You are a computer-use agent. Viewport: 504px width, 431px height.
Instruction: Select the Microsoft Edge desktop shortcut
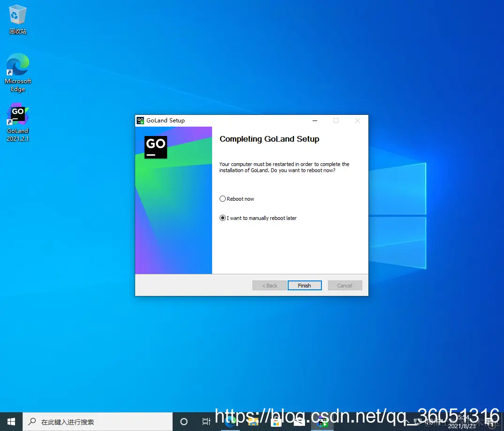point(18,73)
